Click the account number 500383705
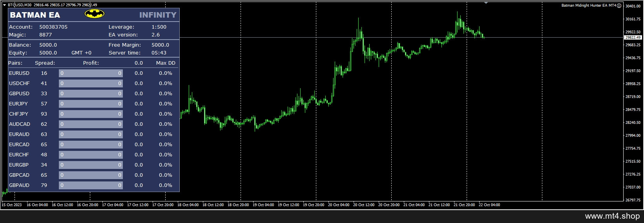This screenshot has width=644, height=223. coord(53,27)
